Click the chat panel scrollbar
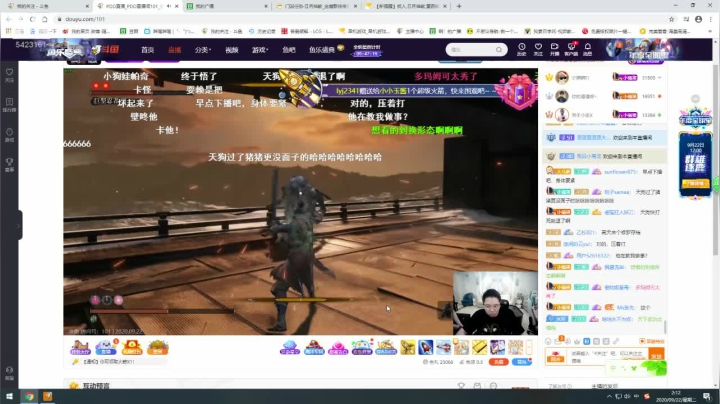 point(664,326)
